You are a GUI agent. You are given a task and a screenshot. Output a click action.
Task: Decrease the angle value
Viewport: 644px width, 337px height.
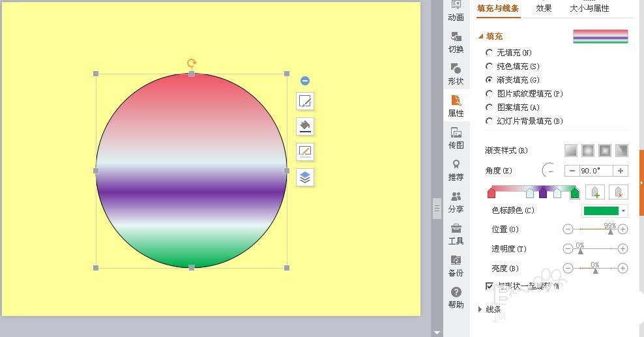point(572,171)
